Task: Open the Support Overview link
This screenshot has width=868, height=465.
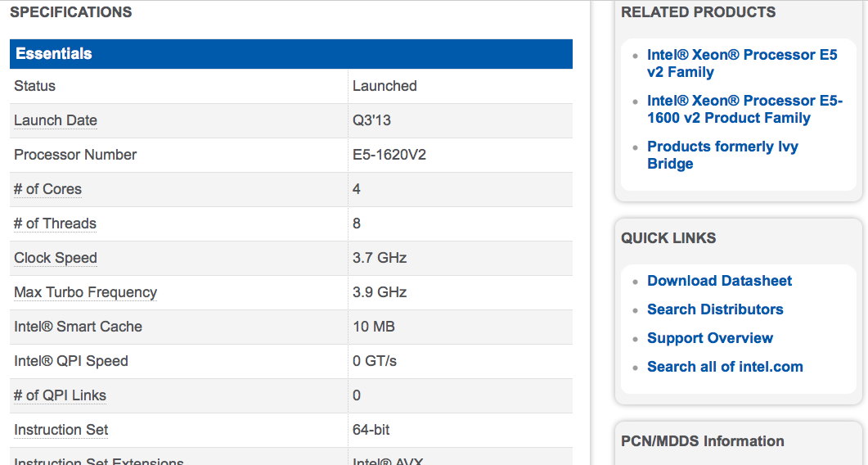Action: [709, 338]
